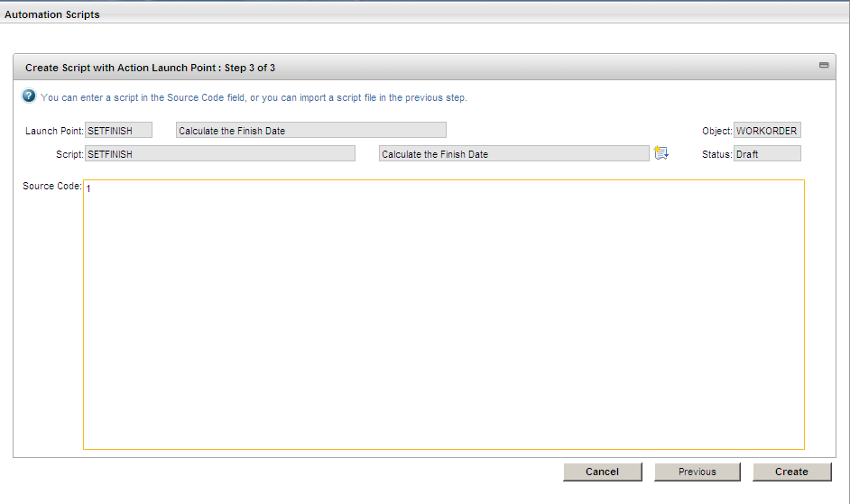The image size is (850, 504).
Task: Select the Launch Point SETFINISH field
Action: (119, 131)
